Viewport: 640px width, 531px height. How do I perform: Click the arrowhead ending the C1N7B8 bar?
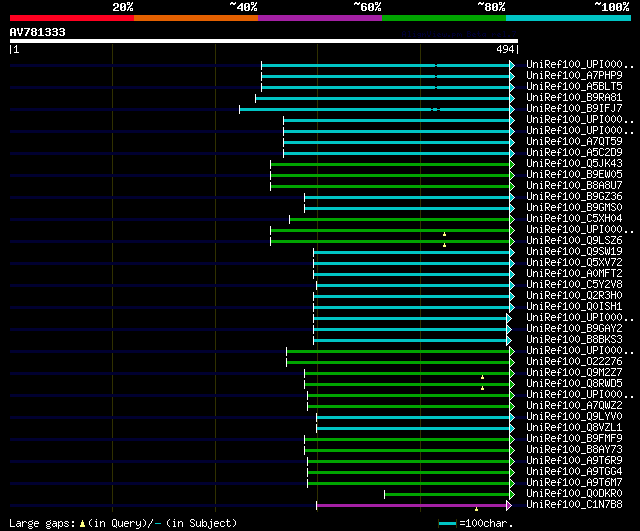(509, 505)
